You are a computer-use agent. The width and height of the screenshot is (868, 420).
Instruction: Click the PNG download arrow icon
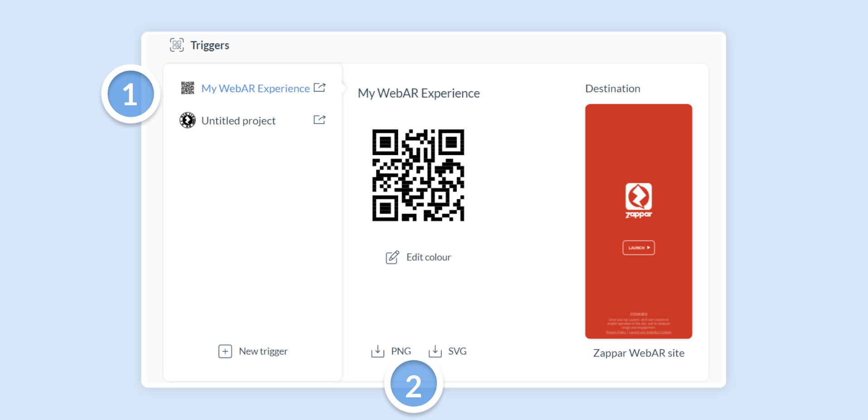pyautogui.click(x=377, y=351)
